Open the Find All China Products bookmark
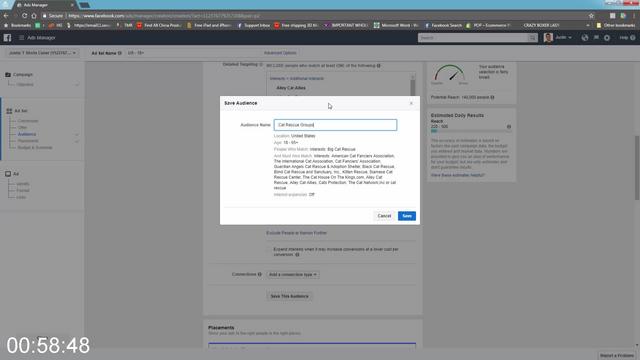This screenshot has width=640, height=360. (159, 25)
